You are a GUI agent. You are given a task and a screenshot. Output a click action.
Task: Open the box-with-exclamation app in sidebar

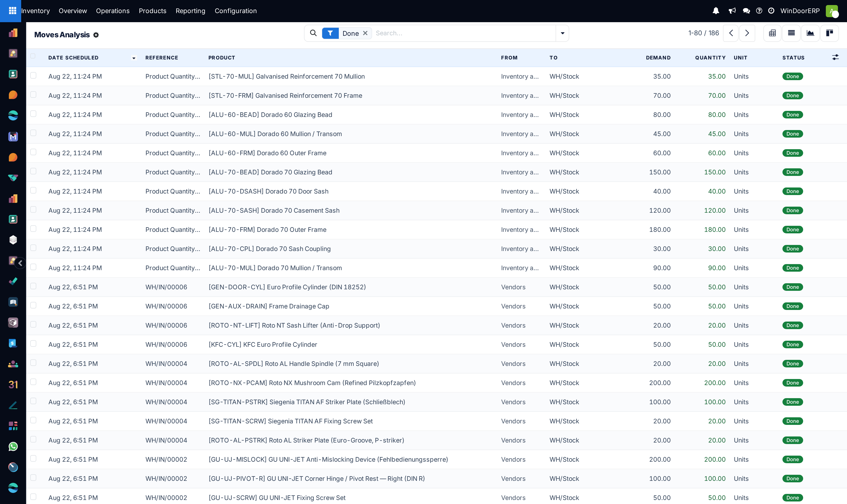click(13, 323)
